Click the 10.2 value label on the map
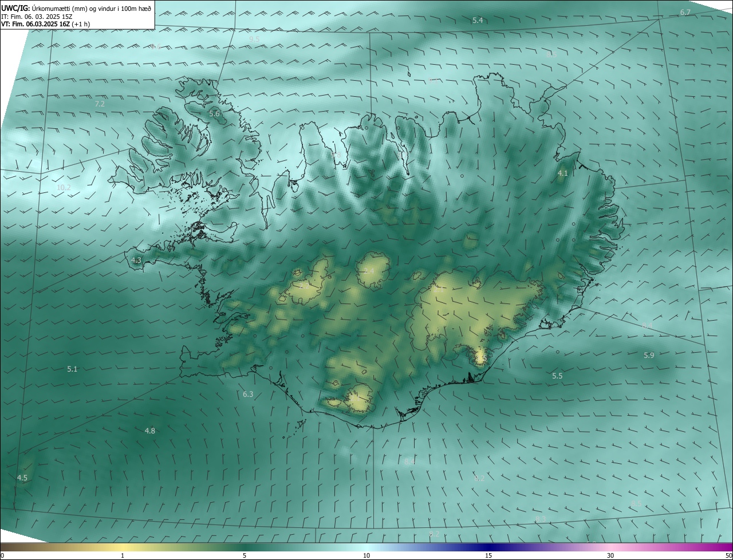 [x=64, y=188]
